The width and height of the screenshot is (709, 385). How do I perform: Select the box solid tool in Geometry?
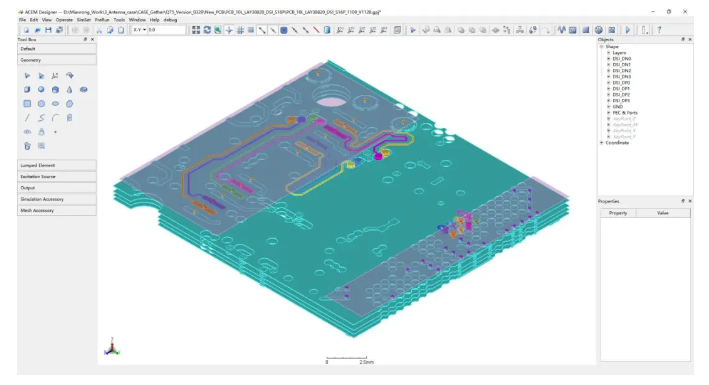[x=27, y=90]
